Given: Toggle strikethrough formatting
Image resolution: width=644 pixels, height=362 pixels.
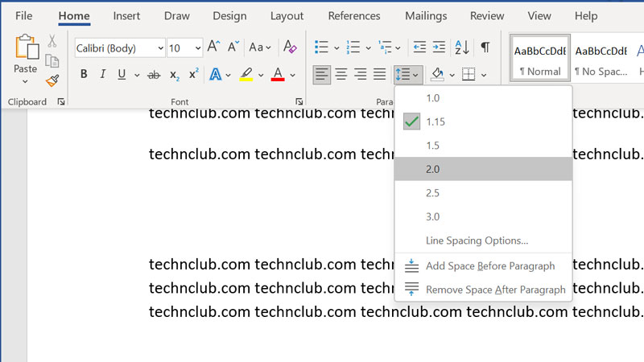Looking at the screenshot, I should (x=154, y=75).
